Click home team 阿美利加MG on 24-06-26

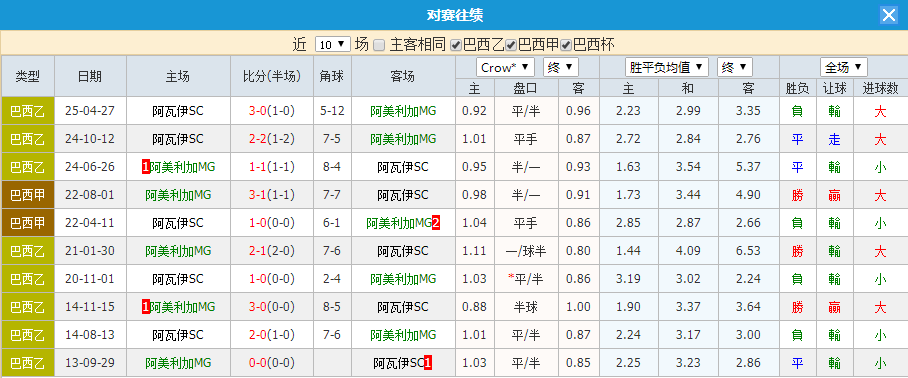click(182, 167)
